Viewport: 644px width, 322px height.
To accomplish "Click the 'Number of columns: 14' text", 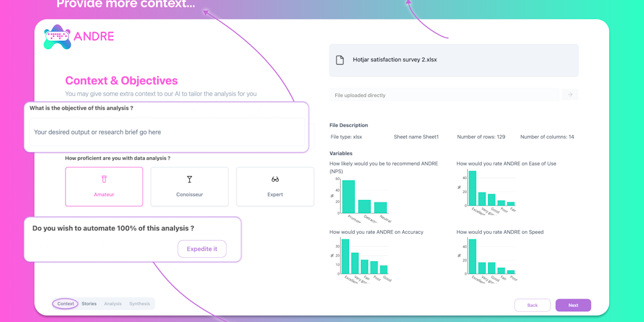I will tap(547, 136).
